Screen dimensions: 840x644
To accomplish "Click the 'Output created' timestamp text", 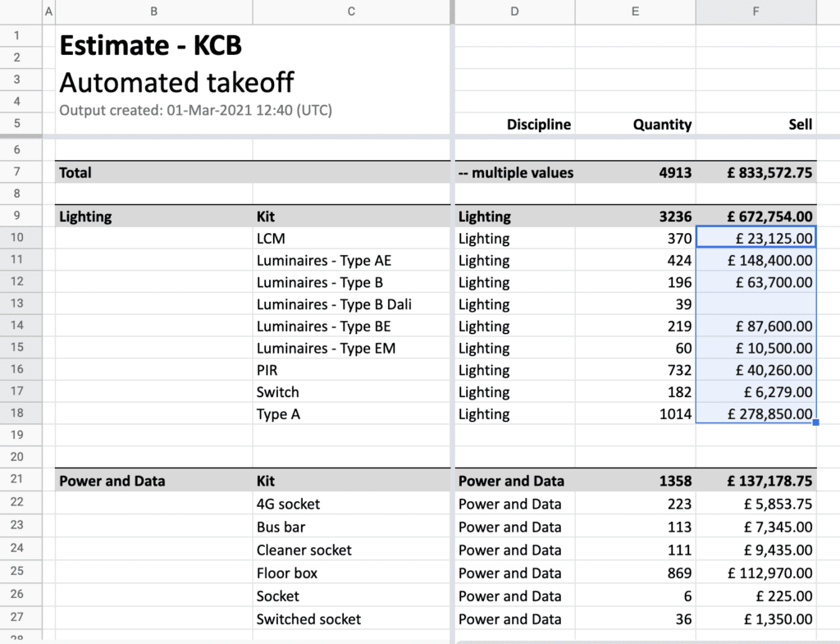I will [195, 111].
